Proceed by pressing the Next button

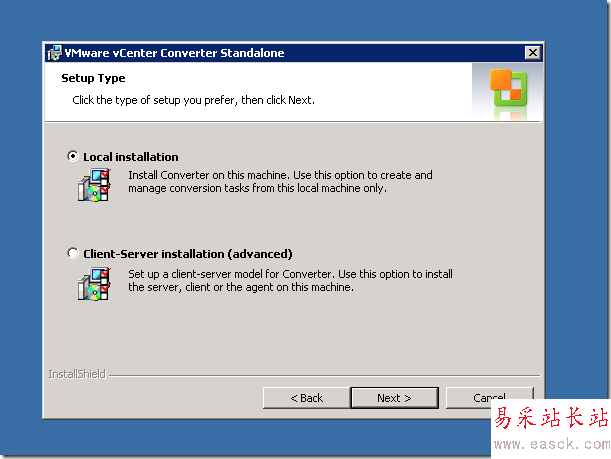click(x=394, y=398)
